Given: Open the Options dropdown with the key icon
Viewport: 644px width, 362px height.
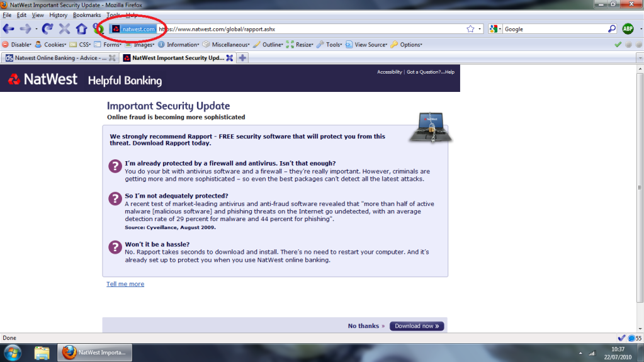Looking at the screenshot, I should tap(406, 44).
